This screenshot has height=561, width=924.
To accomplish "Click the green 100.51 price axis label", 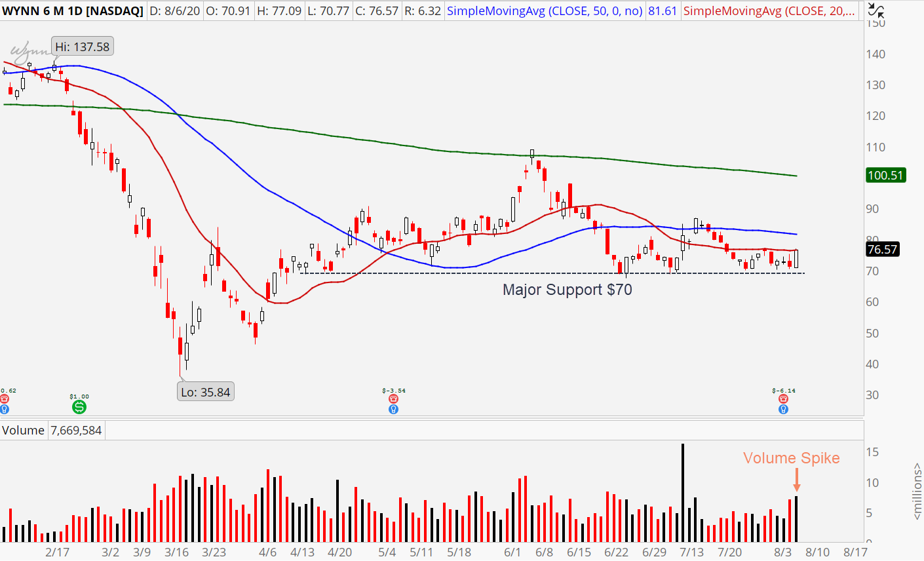I will pos(885,175).
